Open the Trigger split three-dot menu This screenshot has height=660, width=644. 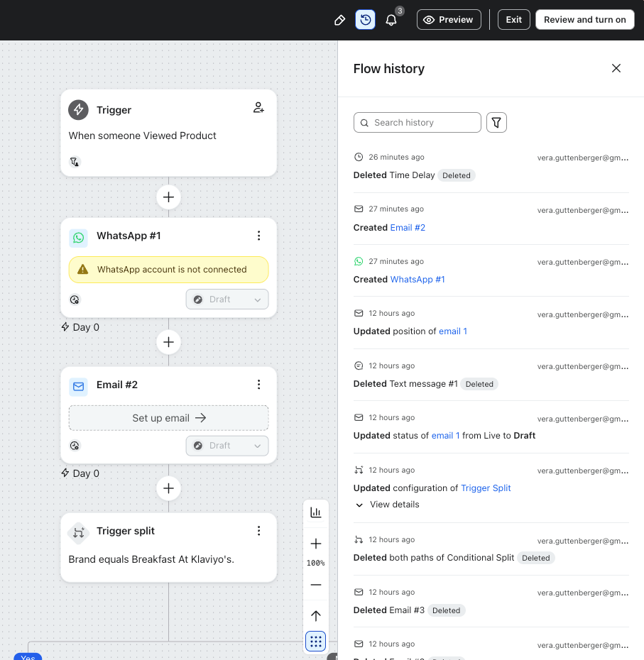(259, 531)
